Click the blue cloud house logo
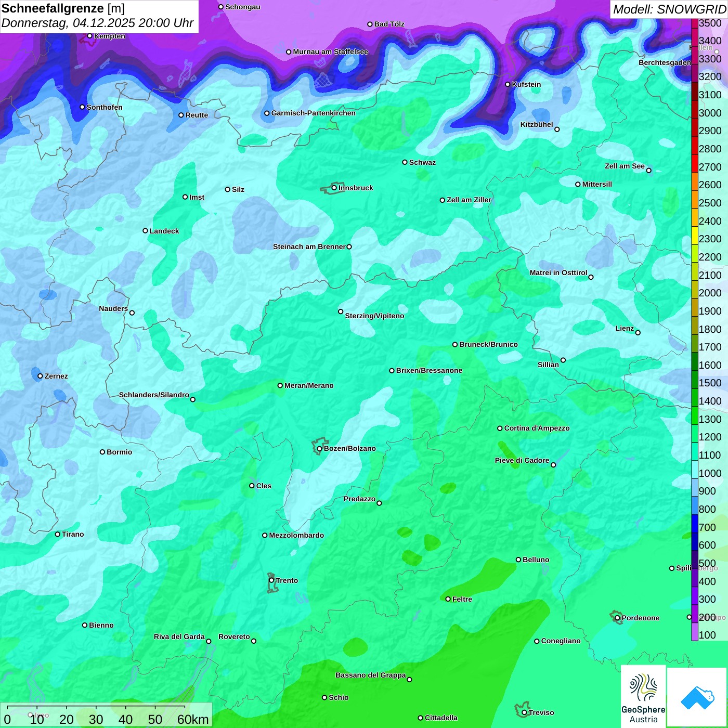 click(697, 698)
